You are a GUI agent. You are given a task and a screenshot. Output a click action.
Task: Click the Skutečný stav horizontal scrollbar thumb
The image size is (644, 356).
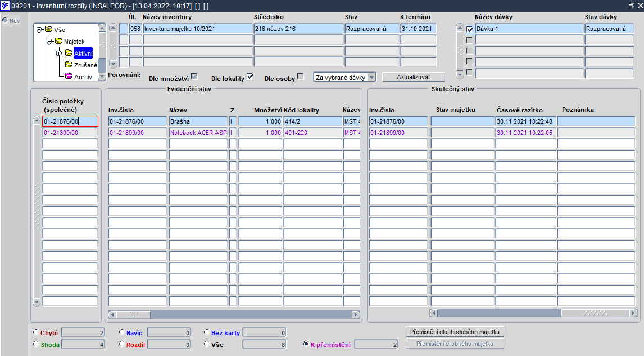pos(596,313)
